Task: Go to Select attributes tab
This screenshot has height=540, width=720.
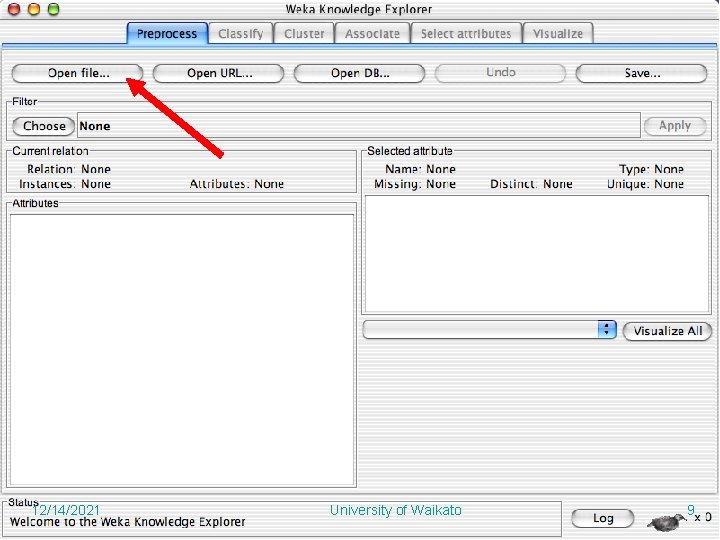Action: [x=466, y=34]
